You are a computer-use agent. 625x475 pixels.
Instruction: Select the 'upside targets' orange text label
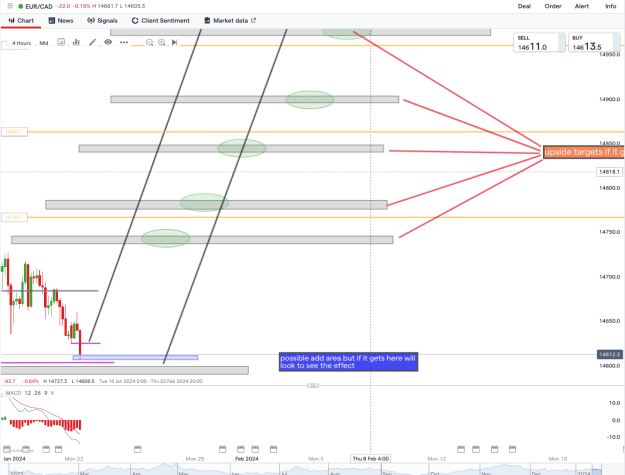tap(584, 152)
